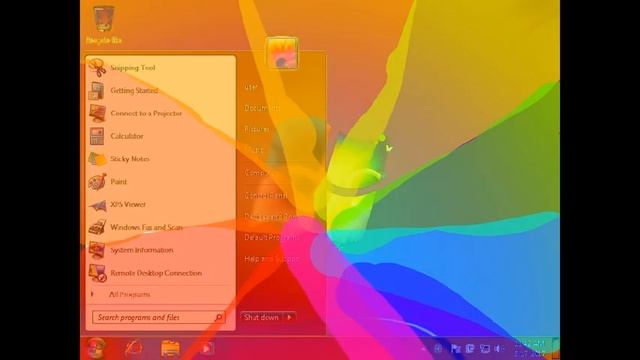
Task: Click the "Sticky Notes" text
Action: 130,159
